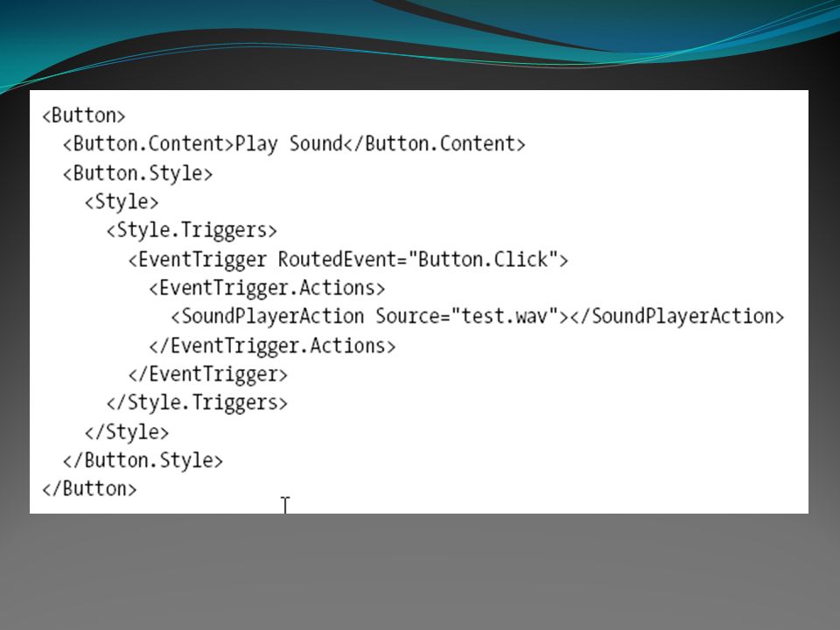Click the opening <EventTrigger.Actions> line
This screenshot has width=840, height=630.
[268, 288]
